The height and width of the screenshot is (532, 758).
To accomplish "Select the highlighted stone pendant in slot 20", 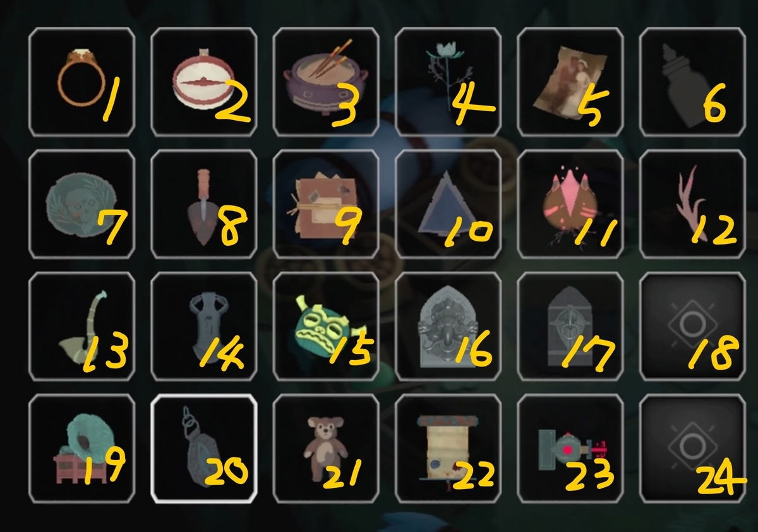I will click(x=204, y=448).
